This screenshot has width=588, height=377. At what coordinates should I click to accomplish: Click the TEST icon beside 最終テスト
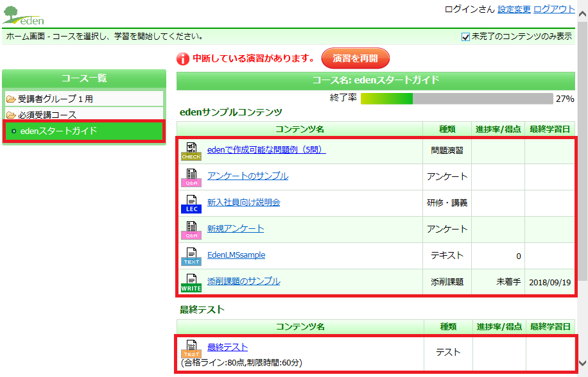pyautogui.click(x=191, y=348)
